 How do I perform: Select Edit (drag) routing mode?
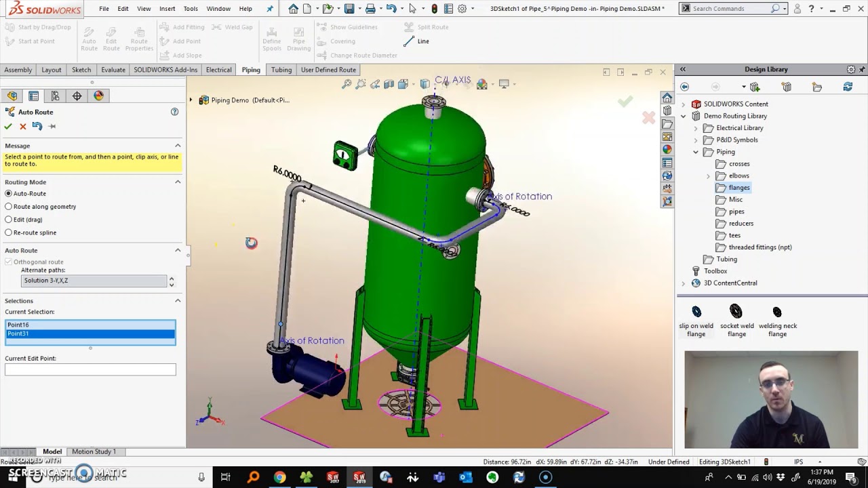[x=9, y=220]
